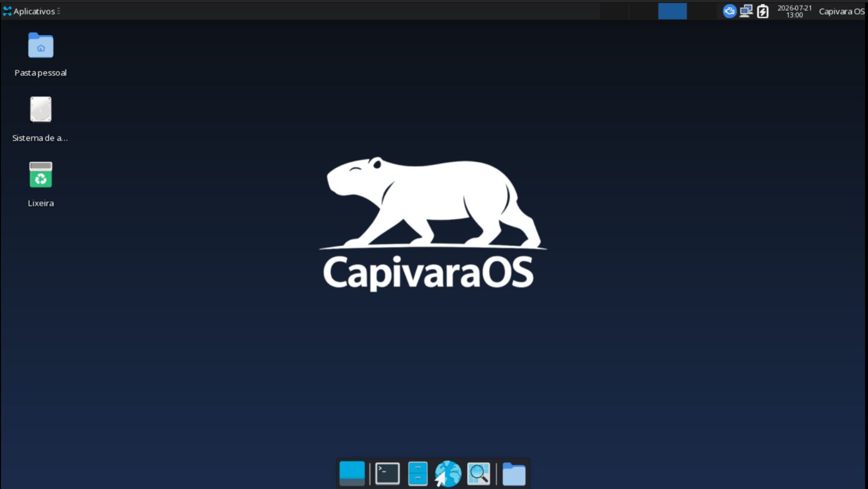868x489 pixels.
Task: Open the Pasta pessoal desktop folder
Action: pos(41,46)
